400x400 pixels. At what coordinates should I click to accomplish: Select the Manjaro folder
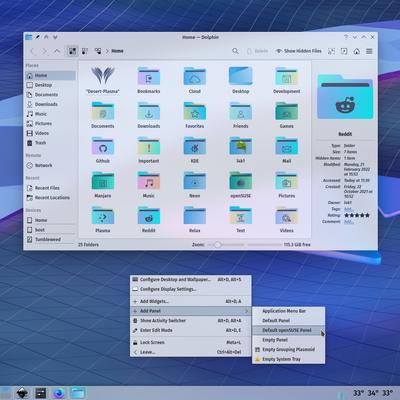(x=103, y=181)
